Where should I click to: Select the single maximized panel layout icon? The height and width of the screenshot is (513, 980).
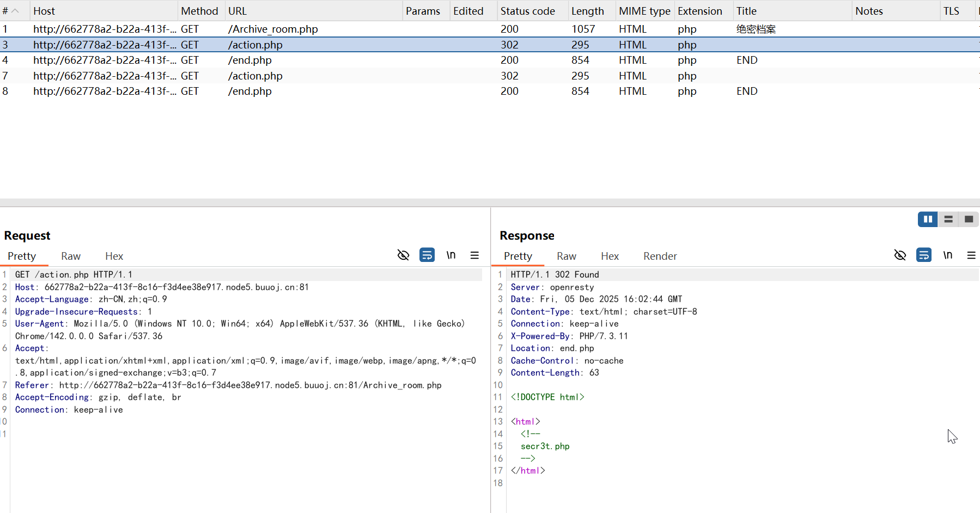(x=968, y=219)
